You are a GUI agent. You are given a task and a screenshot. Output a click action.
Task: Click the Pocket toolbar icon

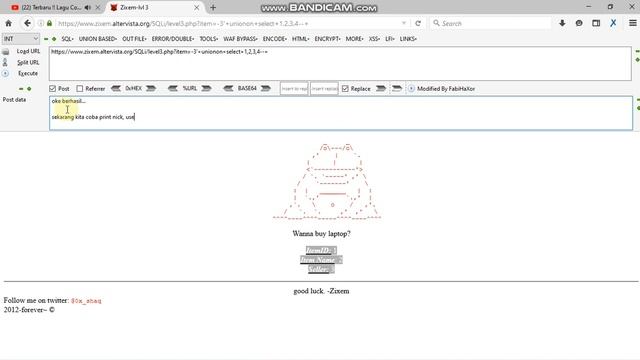[x=579, y=23]
